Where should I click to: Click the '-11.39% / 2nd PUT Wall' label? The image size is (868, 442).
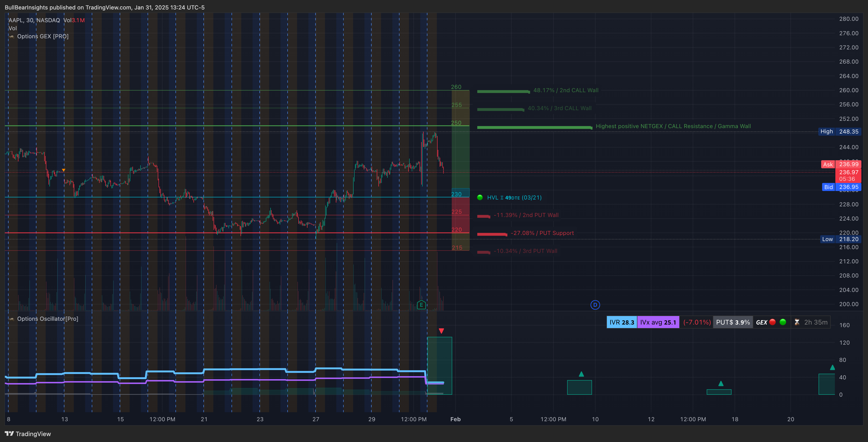tap(526, 215)
